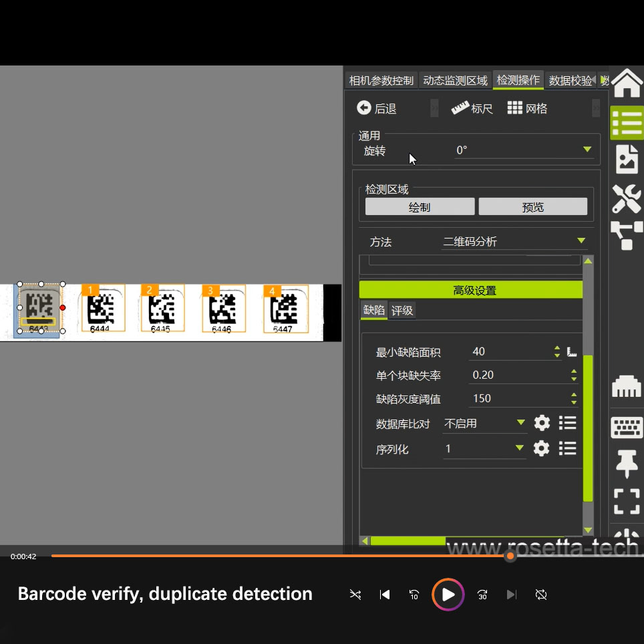Open the image report sidebar icon

626,159
